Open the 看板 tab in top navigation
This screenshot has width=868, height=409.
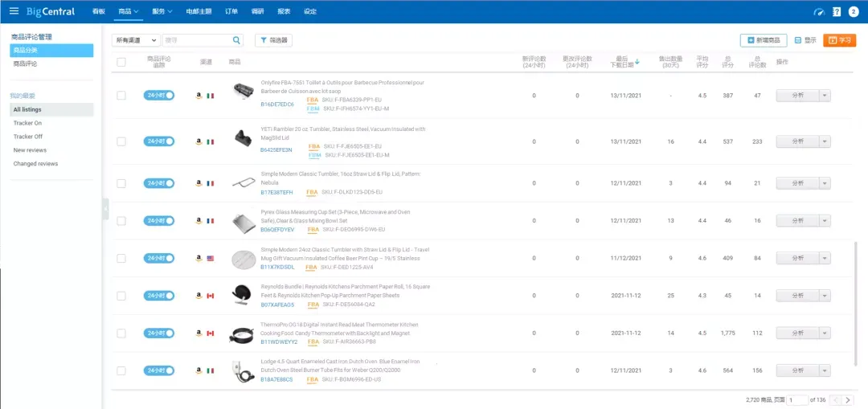pos(99,11)
